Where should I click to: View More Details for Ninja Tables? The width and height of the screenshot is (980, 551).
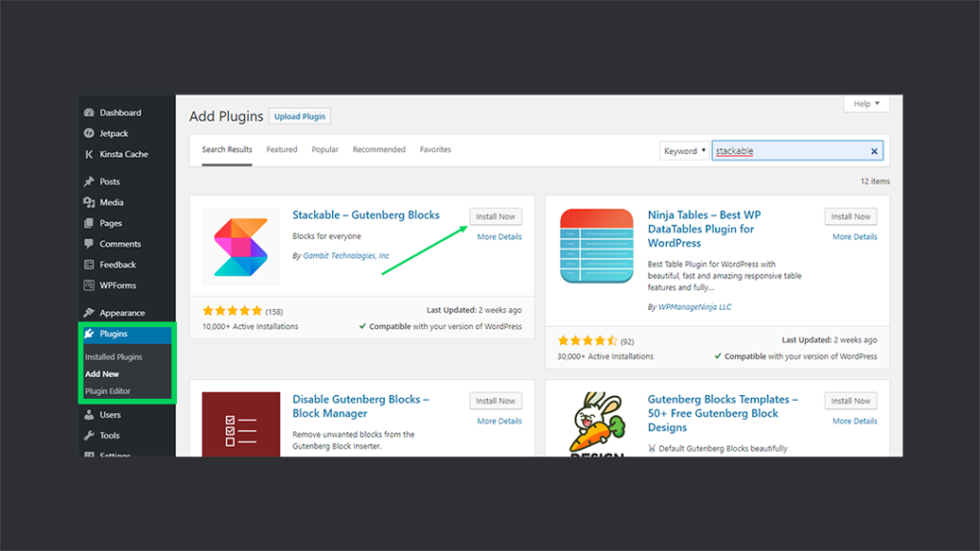[854, 236]
